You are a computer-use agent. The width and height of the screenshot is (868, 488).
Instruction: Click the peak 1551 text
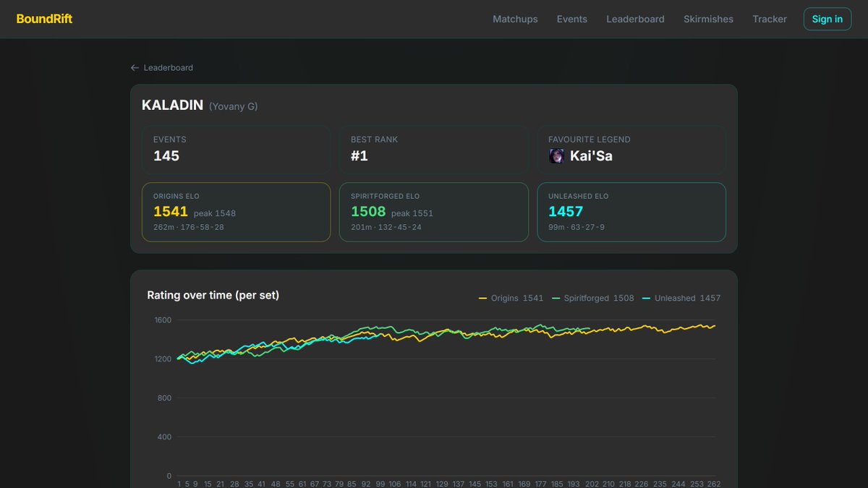point(412,213)
